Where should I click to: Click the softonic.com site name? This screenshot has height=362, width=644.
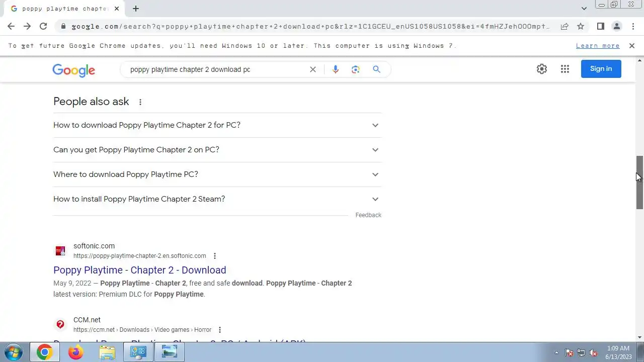(94, 246)
